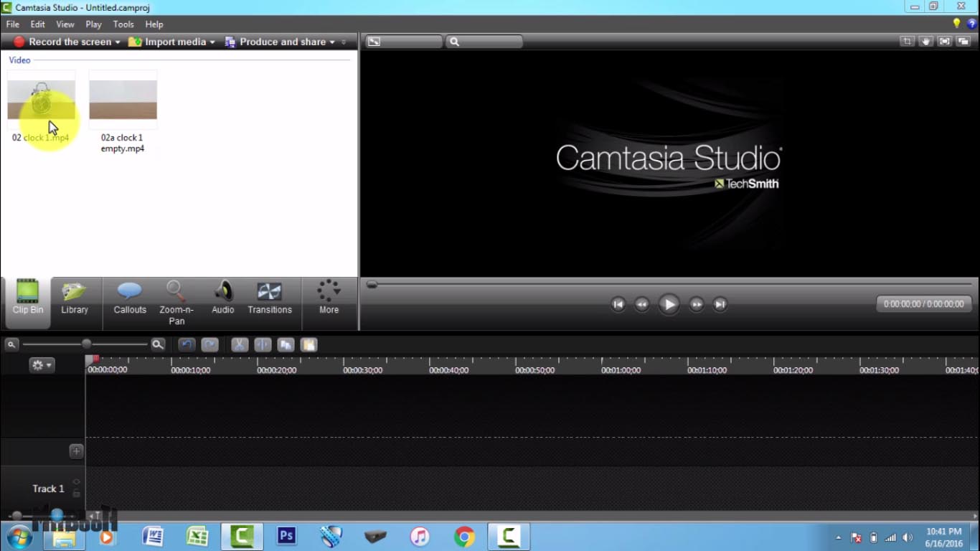Image resolution: width=980 pixels, height=551 pixels.
Task: Undo the last action
Action: (x=187, y=344)
